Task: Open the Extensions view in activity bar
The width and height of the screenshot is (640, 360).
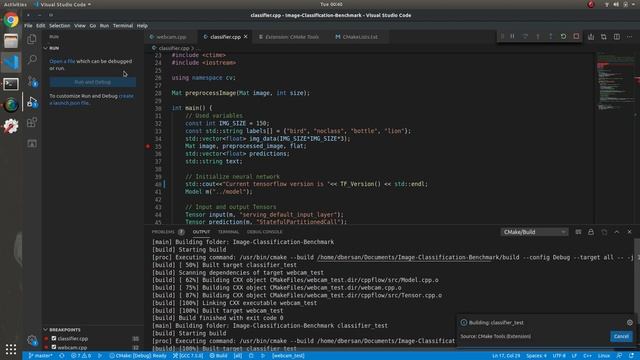Action: tap(32, 122)
